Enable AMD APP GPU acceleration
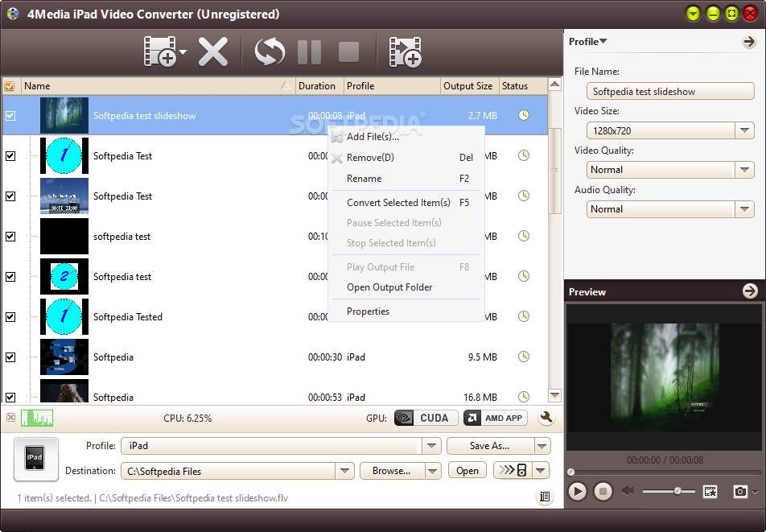This screenshot has height=532, width=766. (x=496, y=418)
